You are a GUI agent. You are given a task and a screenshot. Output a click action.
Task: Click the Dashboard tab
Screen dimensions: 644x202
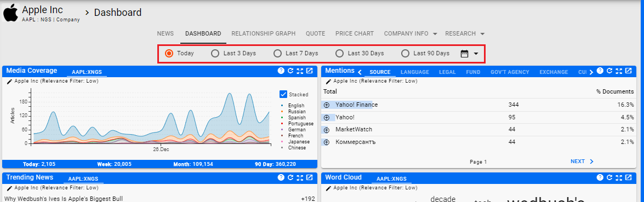point(203,34)
